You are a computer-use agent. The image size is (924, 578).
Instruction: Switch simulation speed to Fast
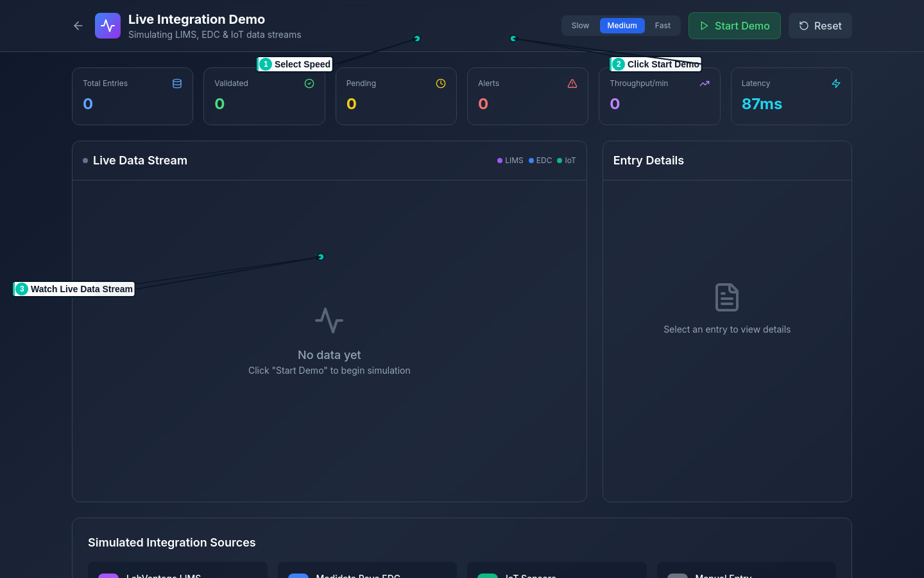[662, 26]
